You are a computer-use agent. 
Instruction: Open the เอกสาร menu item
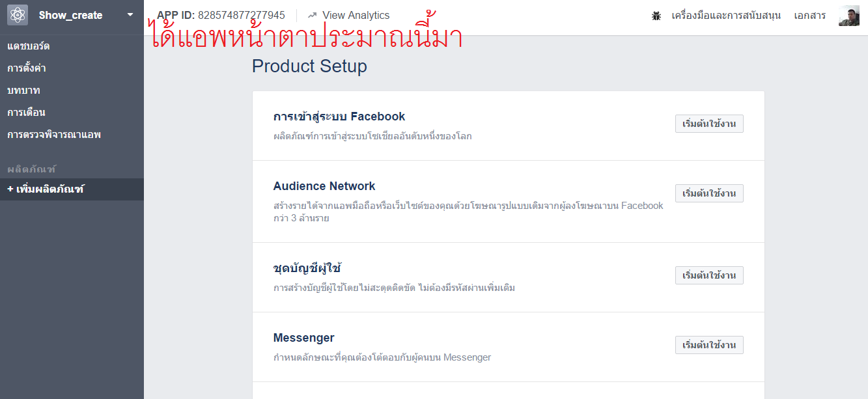(x=810, y=16)
